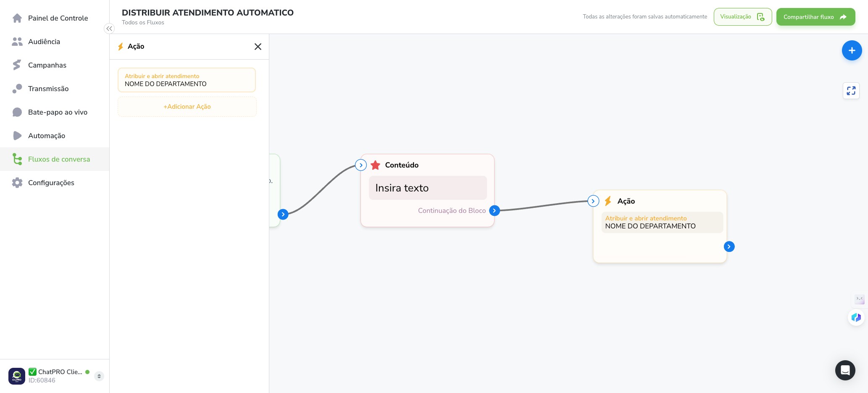Click the Ação node output connector arrow

pos(729,246)
